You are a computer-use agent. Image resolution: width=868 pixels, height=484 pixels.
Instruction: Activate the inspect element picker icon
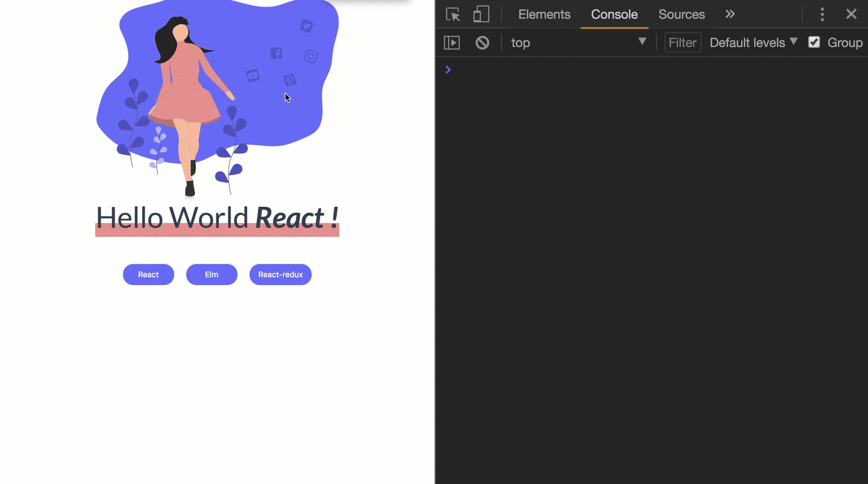(x=453, y=14)
